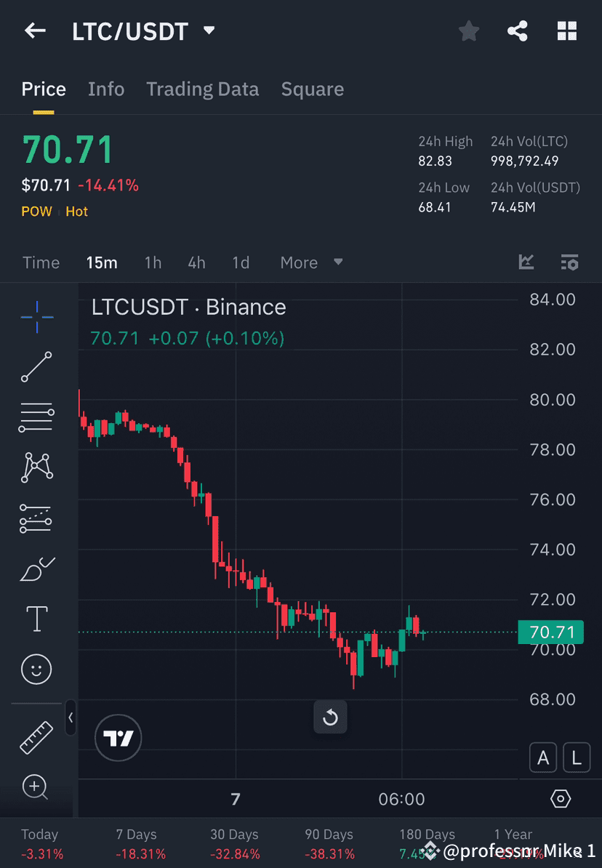Select the Trend Line drawing tool

click(x=36, y=367)
